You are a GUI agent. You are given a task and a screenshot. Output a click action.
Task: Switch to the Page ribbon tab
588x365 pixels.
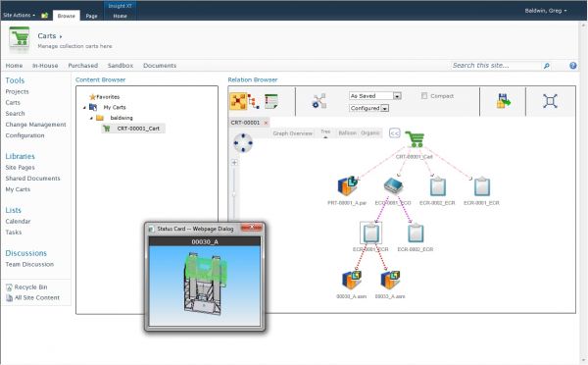coord(91,16)
